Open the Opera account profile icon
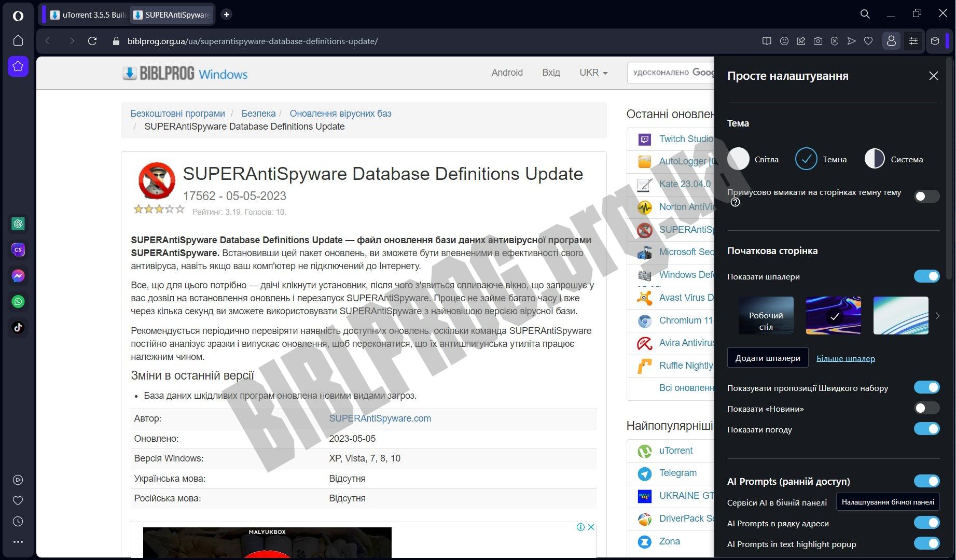956x560 pixels. click(891, 41)
